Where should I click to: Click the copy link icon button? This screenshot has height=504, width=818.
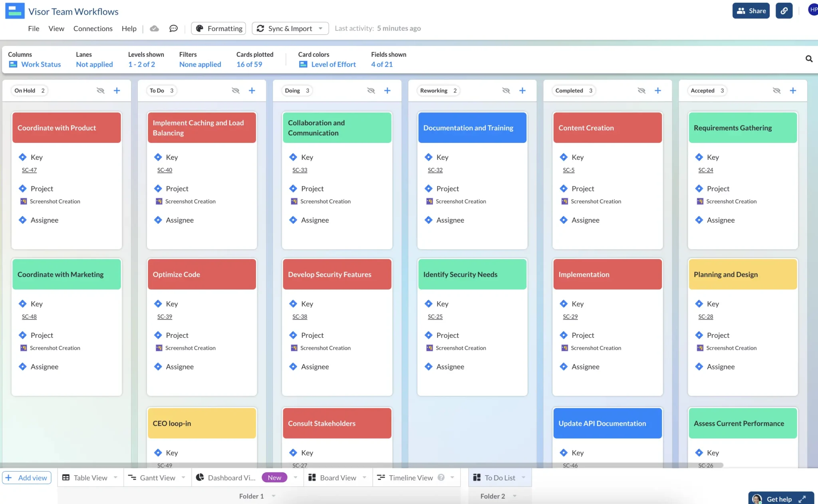[784, 11]
